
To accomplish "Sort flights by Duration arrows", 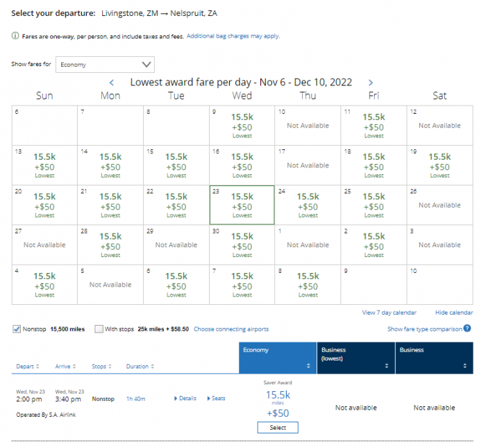I will pyautogui.click(x=152, y=366).
